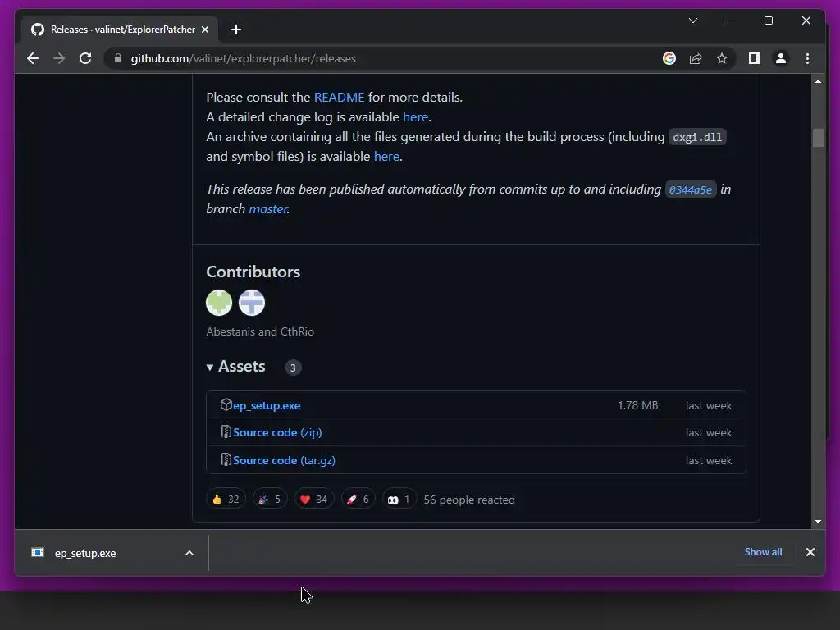Toggle the thumbs up reaction
840x630 pixels.
226,500
